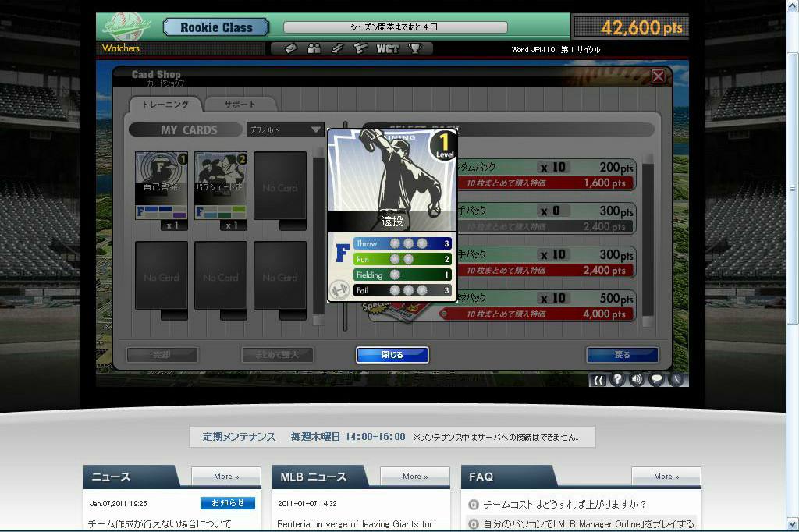
Task: Select the トレーニング tab
Action: click(x=165, y=105)
